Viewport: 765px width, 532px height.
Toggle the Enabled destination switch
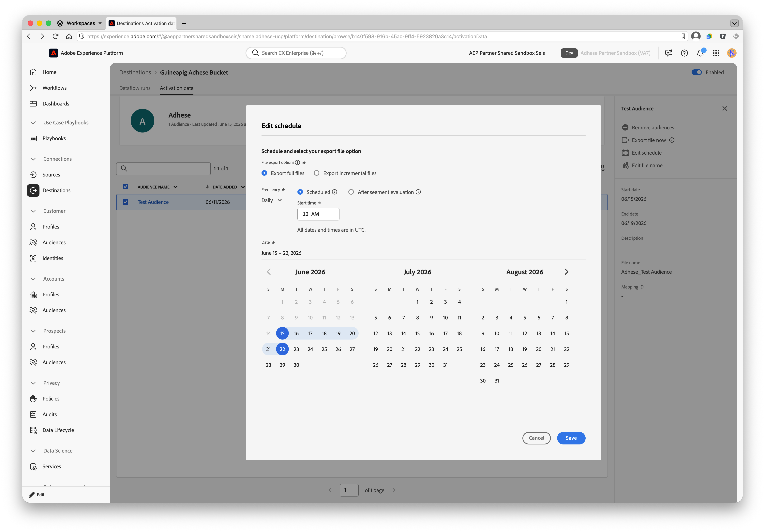[696, 72]
